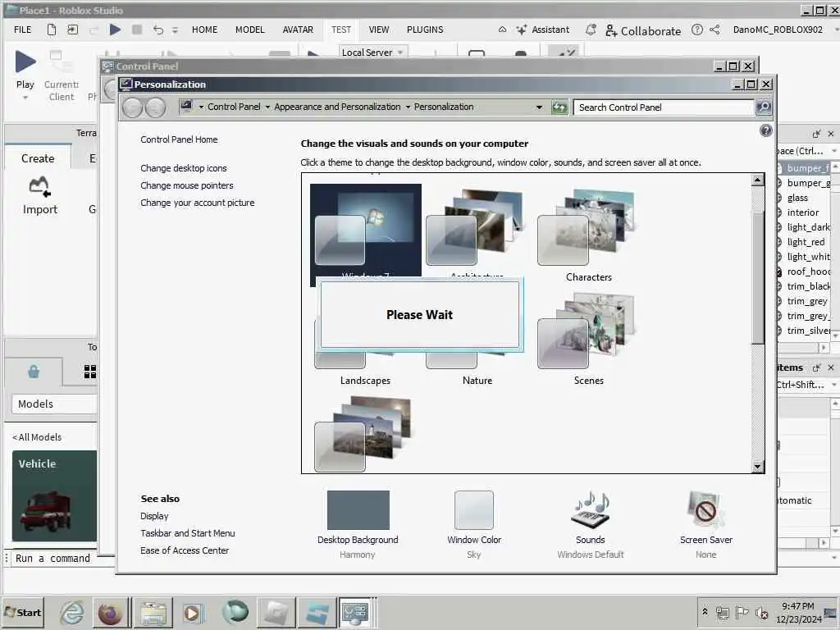Image resolution: width=840 pixels, height=630 pixels.
Task: Open the FILE menu
Action: 22,30
